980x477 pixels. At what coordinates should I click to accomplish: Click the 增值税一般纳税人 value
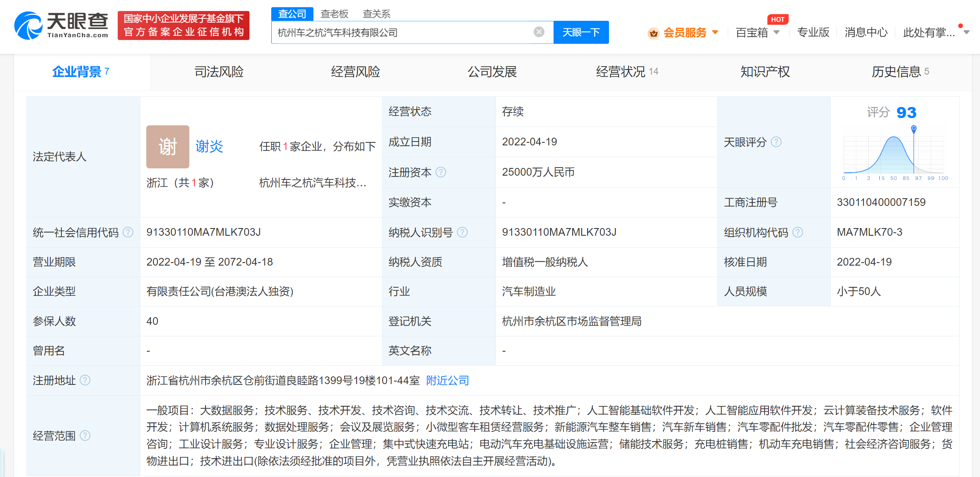tap(545, 262)
